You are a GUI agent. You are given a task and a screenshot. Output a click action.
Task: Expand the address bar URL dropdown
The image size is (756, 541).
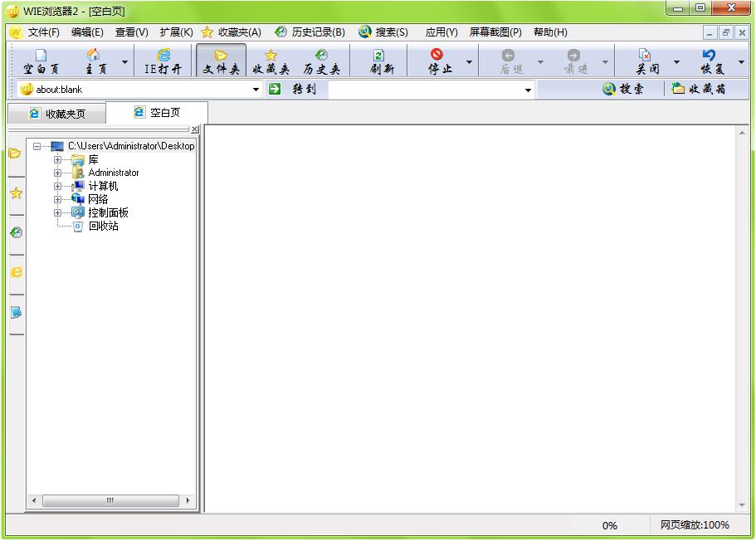(x=256, y=90)
